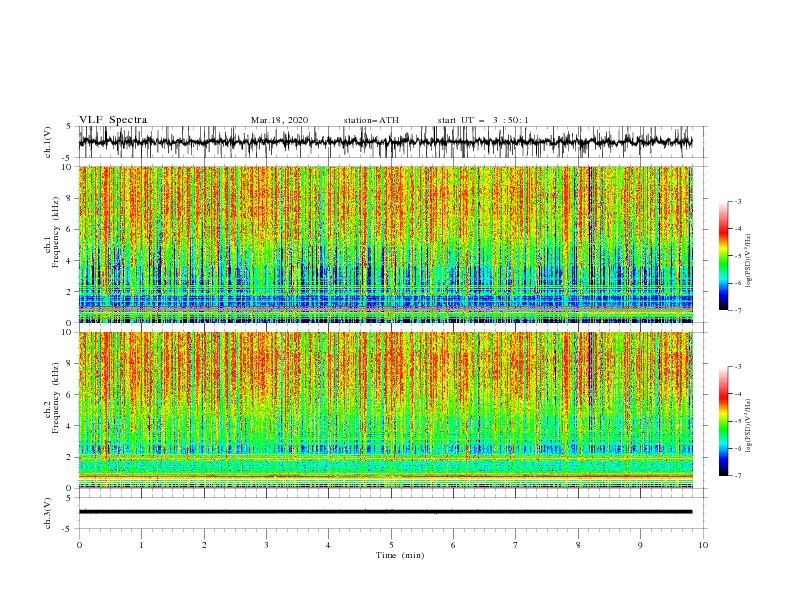792x612 pixels.
Task: Click the color bar beside ch.2 spectrogram
Action: (723, 421)
